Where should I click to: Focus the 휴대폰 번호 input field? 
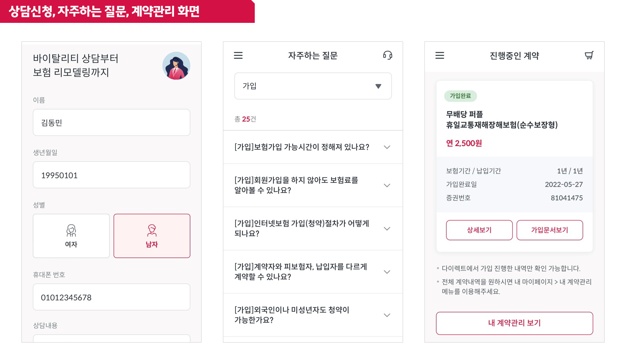pyautogui.click(x=111, y=297)
